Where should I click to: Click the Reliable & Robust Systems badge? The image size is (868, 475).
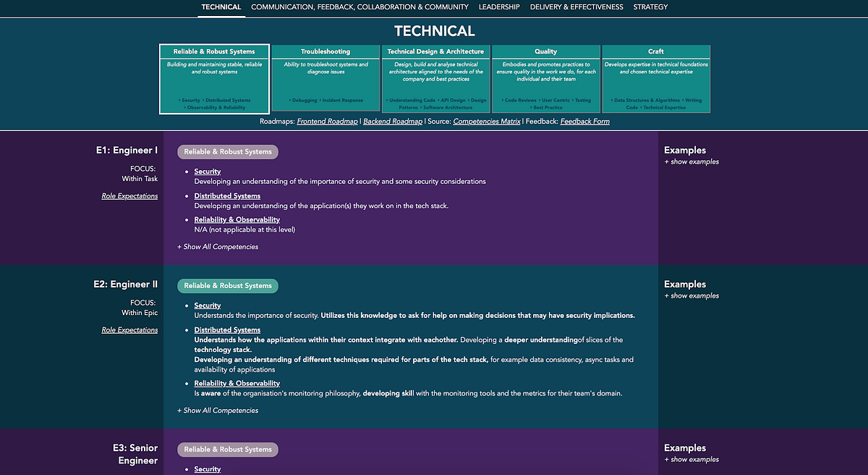coord(227,151)
